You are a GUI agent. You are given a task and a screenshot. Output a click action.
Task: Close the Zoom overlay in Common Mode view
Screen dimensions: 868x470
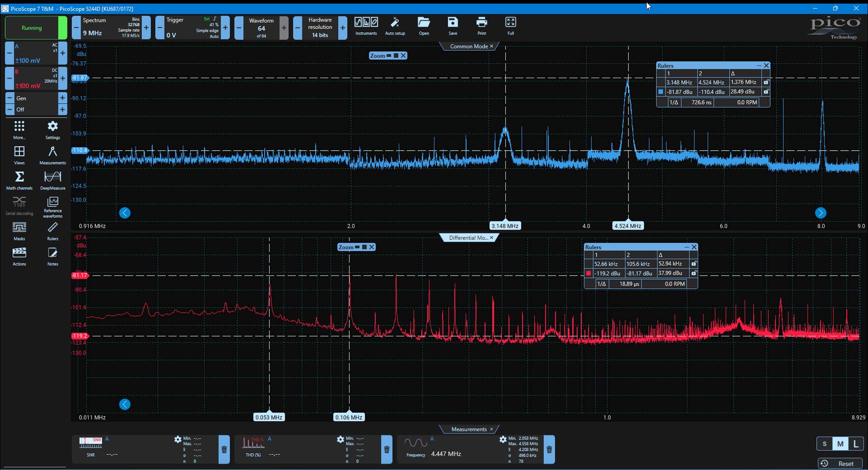pos(403,56)
